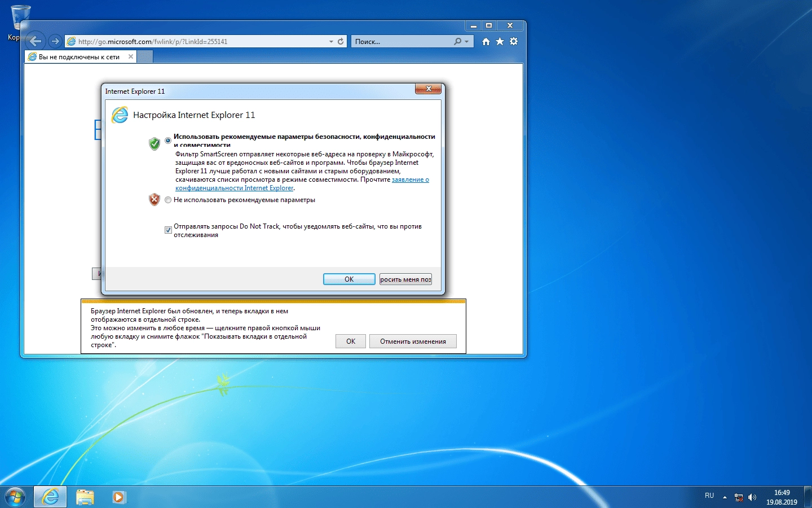812x508 pixels.
Task: Go back with the browser Back arrow
Action: [36, 41]
